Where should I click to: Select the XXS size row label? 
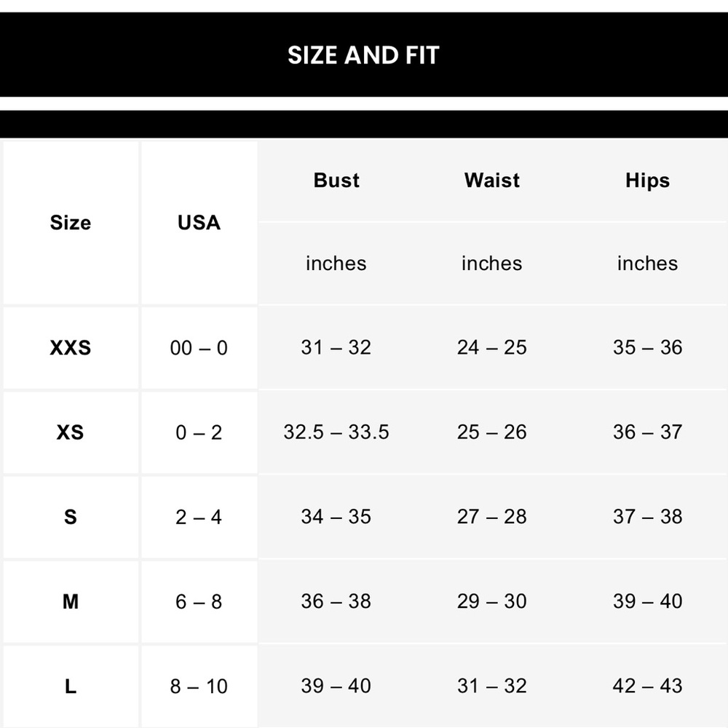click(x=71, y=348)
